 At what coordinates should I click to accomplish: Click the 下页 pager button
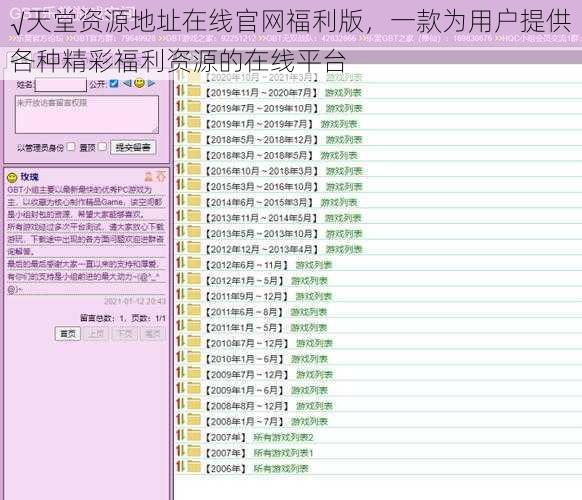coord(124,334)
